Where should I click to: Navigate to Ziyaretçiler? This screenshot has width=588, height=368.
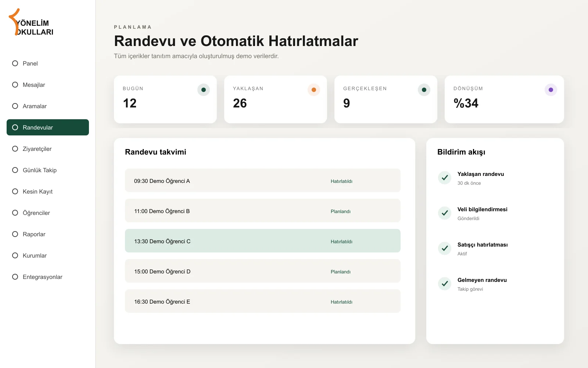click(48, 149)
